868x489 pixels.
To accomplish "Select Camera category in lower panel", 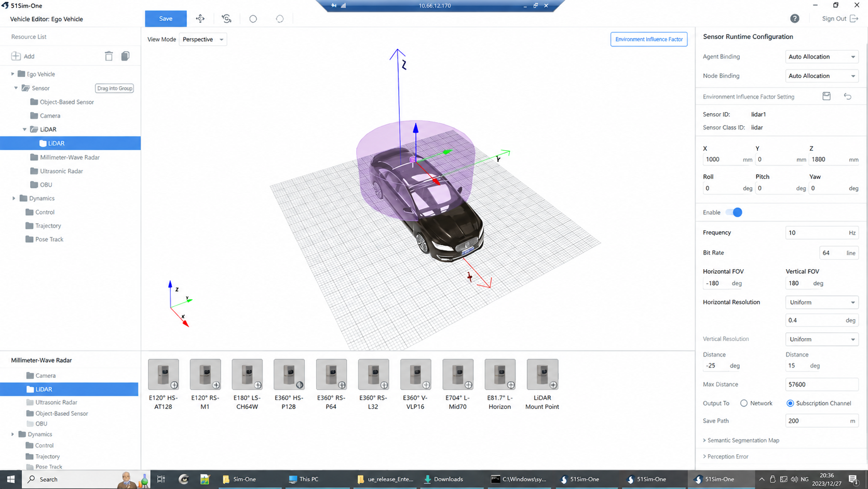I will 45,376.
